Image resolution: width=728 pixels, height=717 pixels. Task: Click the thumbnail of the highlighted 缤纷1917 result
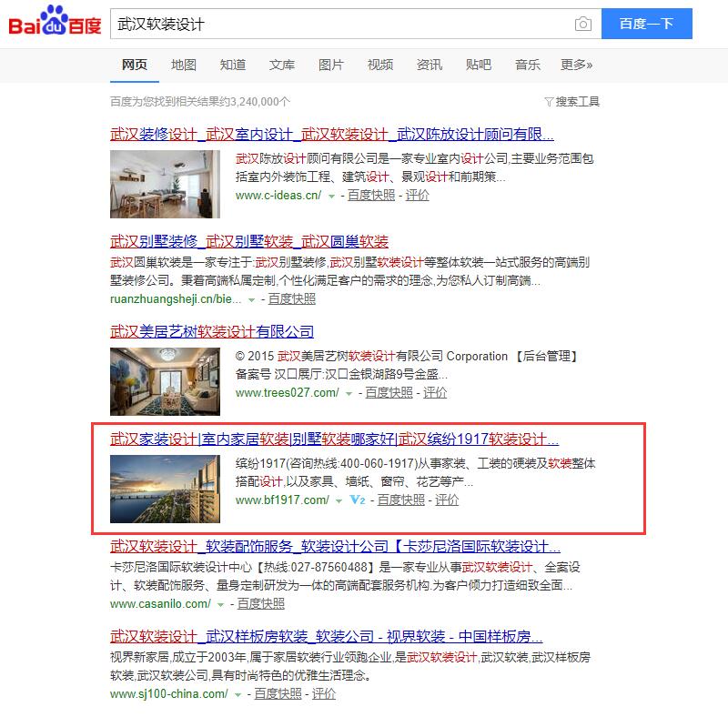click(x=165, y=483)
